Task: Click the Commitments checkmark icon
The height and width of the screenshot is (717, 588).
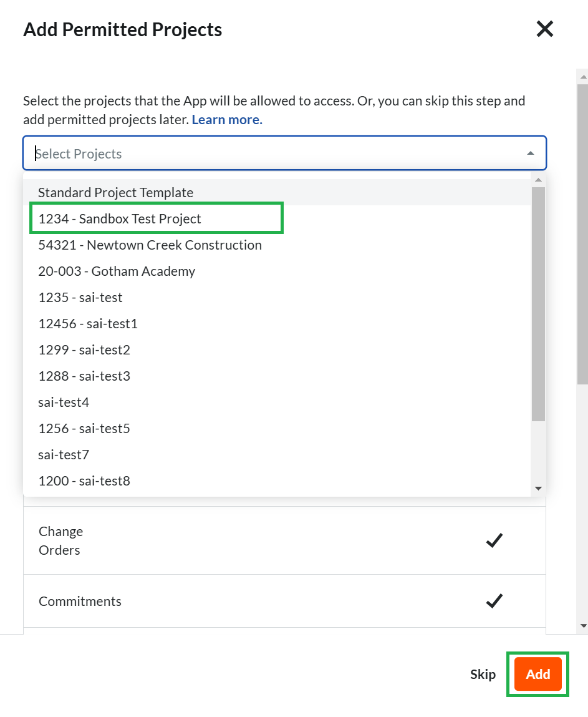Action: [x=494, y=601]
